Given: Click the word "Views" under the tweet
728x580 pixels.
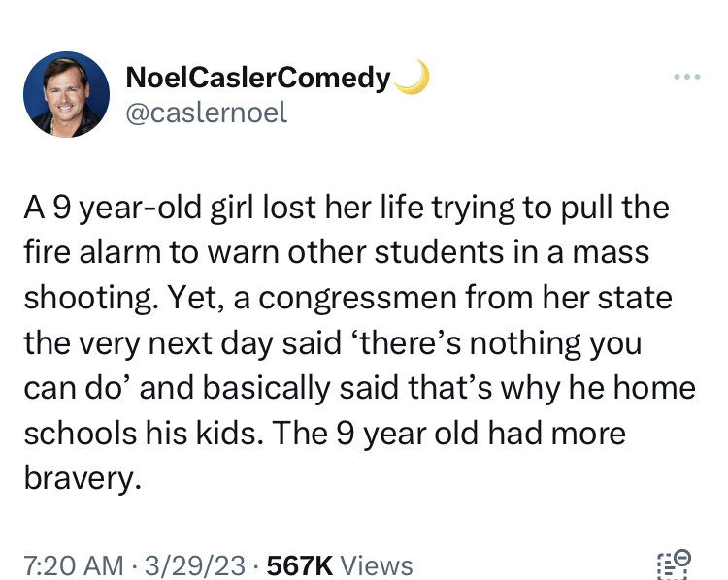Looking at the screenshot, I should [x=376, y=565].
